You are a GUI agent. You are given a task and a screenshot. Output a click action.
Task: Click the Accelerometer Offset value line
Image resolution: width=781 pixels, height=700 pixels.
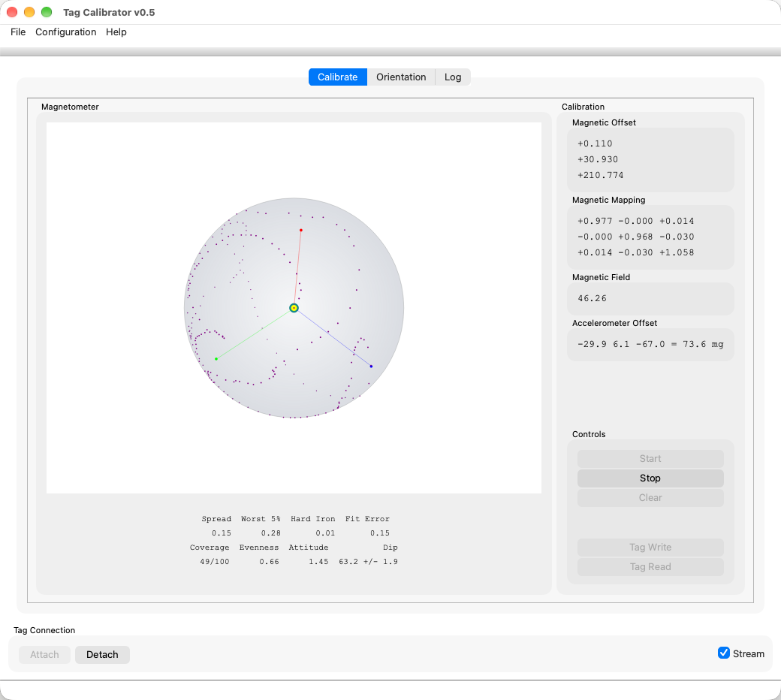click(650, 344)
